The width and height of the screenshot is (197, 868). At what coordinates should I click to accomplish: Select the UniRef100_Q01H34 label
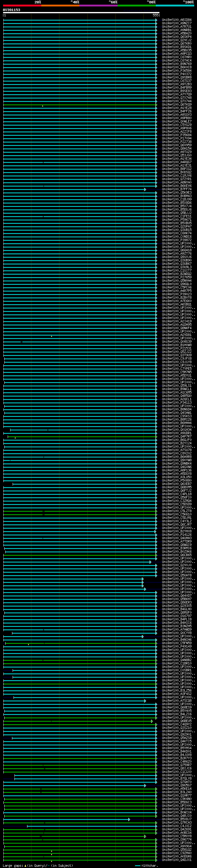click(x=176, y=430)
